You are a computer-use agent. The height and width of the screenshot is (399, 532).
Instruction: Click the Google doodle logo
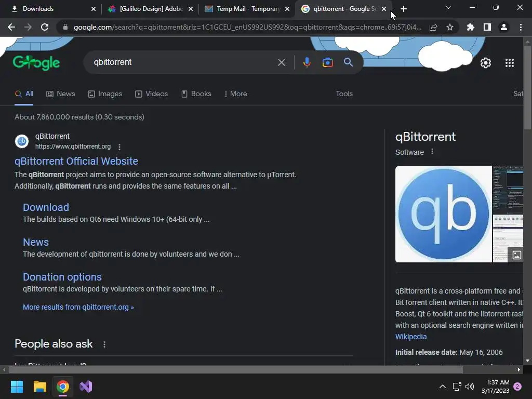pos(36,62)
